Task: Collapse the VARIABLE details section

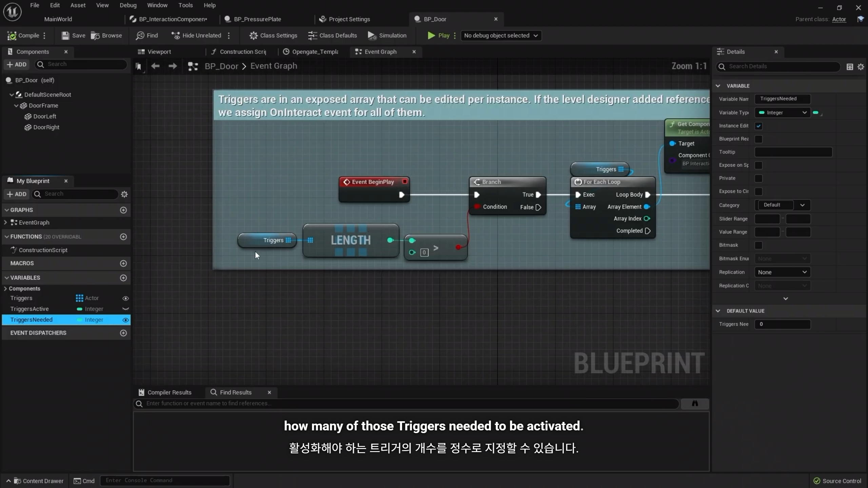Action: click(x=718, y=86)
